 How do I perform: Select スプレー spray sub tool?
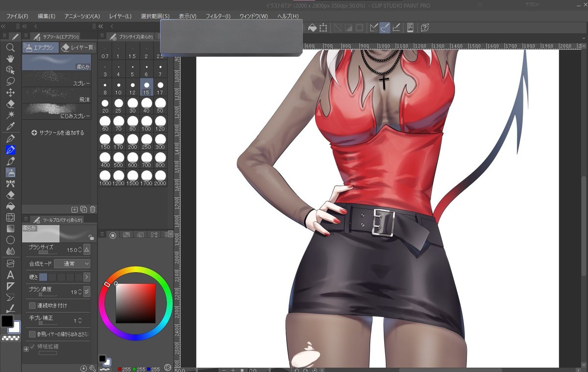57,79
